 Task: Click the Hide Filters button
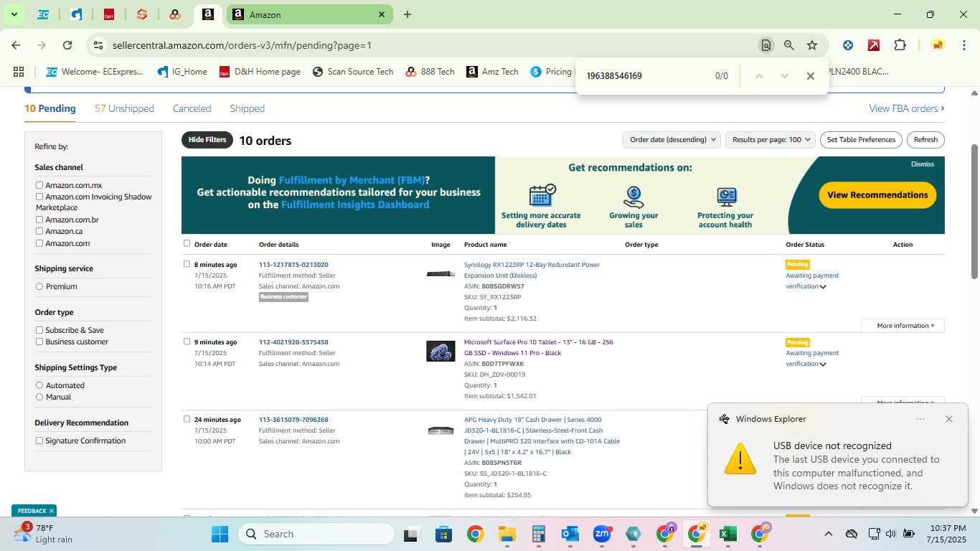[x=207, y=140]
